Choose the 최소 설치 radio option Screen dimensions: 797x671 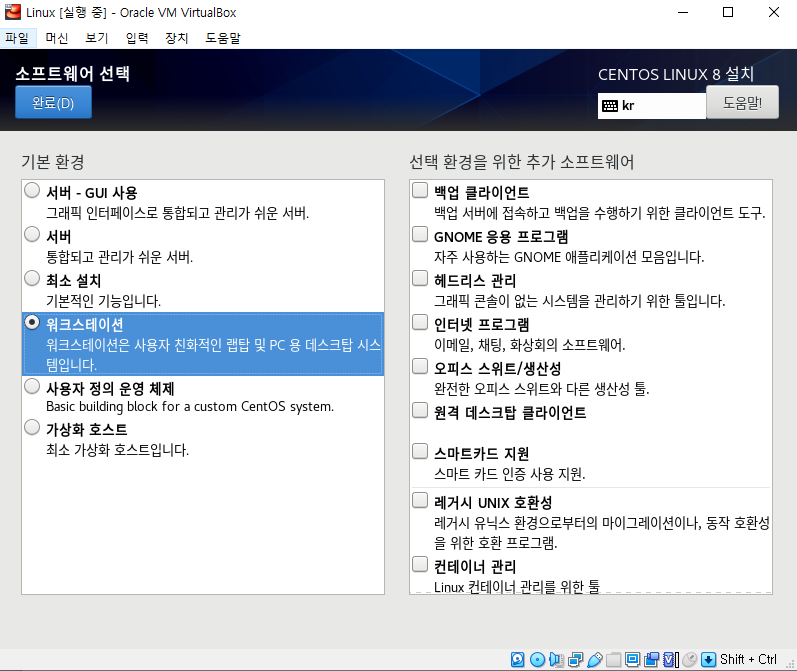(x=32, y=278)
